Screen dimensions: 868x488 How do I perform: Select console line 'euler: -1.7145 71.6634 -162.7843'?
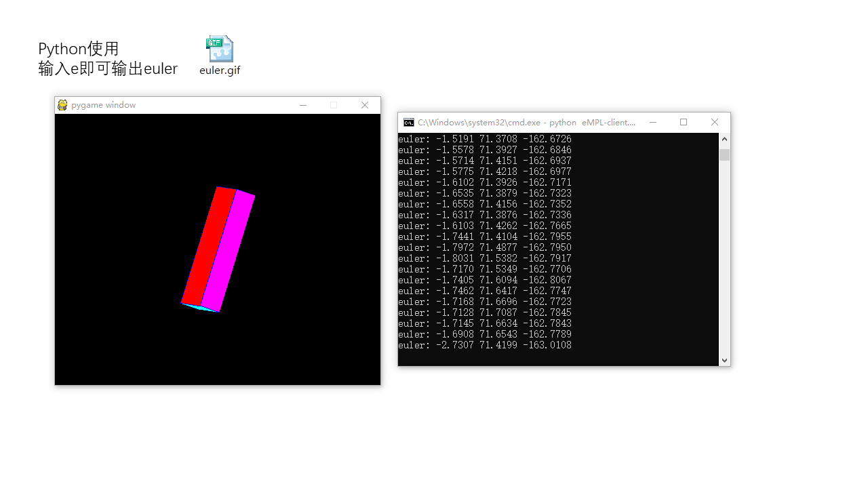click(x=485, y=323)
